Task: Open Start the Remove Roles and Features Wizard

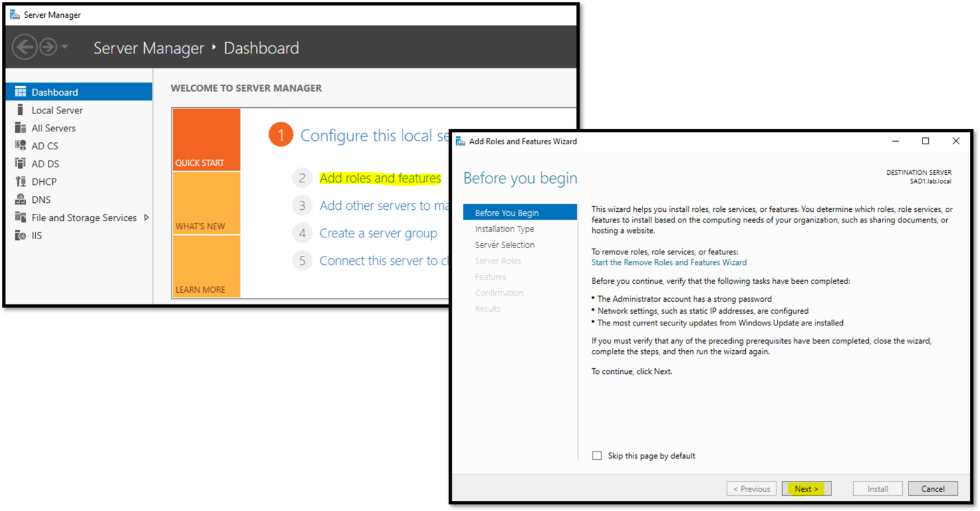Action: pos(668,262)
